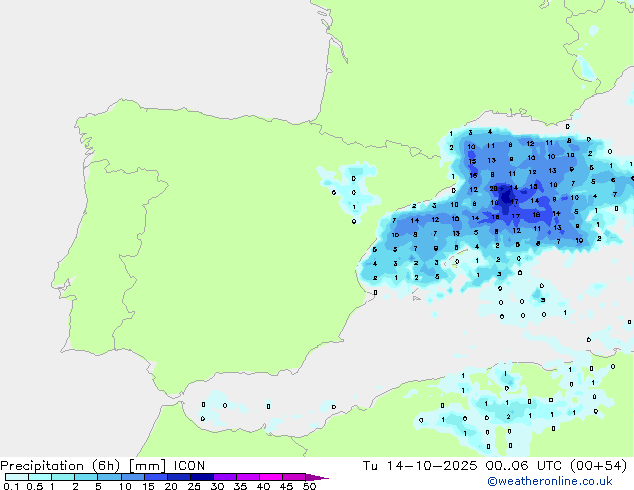Image resolution: width=634 pixels, height=490 pixels.
Task: Click the legend scale label '30'
Action: point(217,486)
